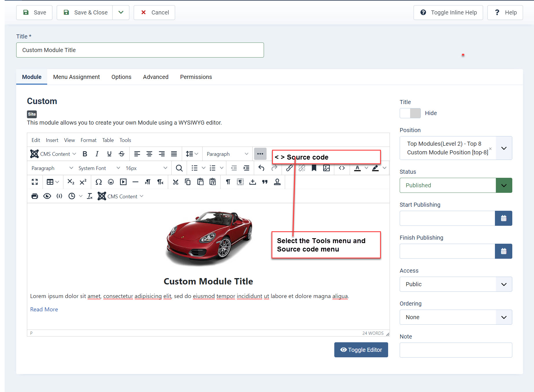Click the print icon in editor
The width and height of the screenshot is (534, 392).
pyautogui.click(x=35, y=196)
